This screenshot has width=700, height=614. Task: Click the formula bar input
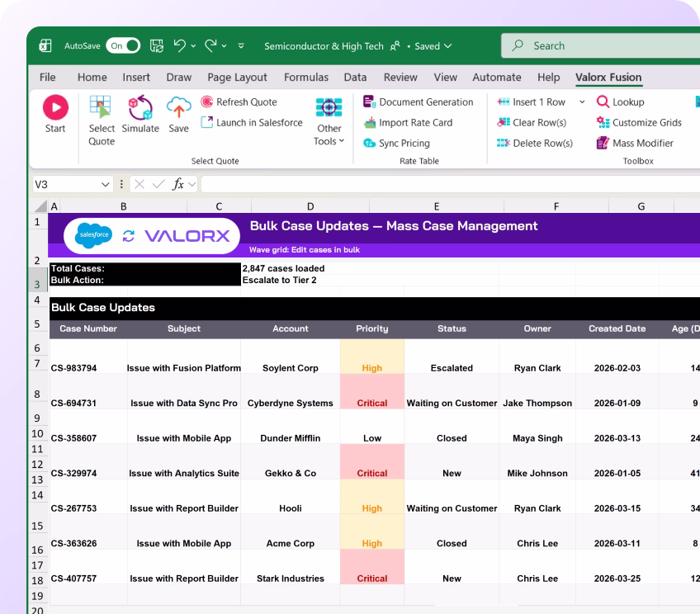click(450, 184)
